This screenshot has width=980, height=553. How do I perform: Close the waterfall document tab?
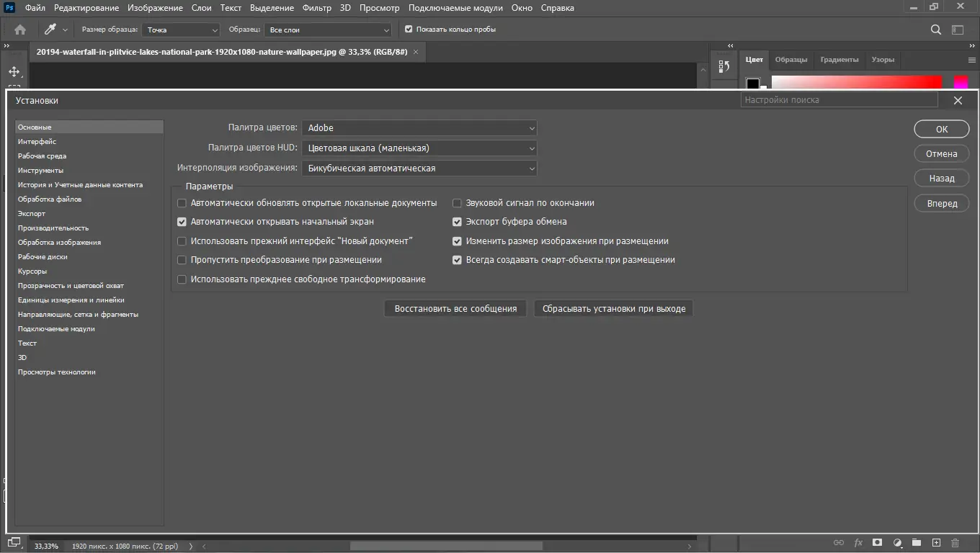[x=416, y=52]
